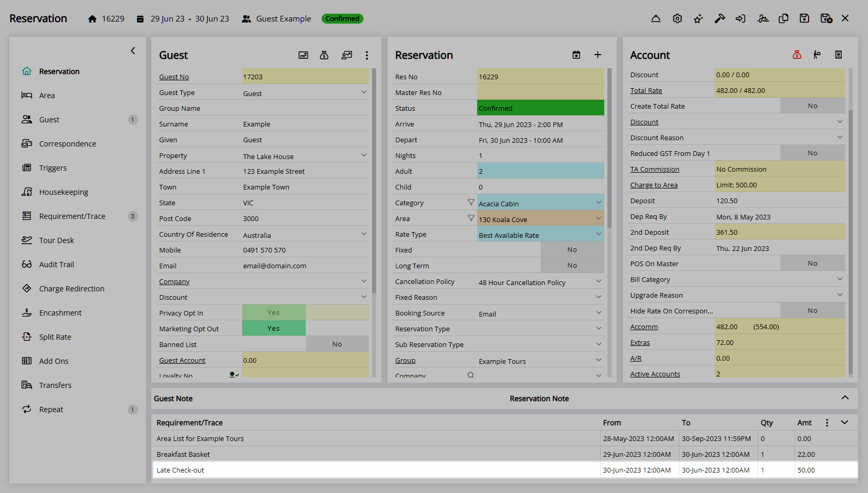The height and width of the screenshot is (493, 868).
Task: Click the signature icon in header
Action: (x=763, y=18)
